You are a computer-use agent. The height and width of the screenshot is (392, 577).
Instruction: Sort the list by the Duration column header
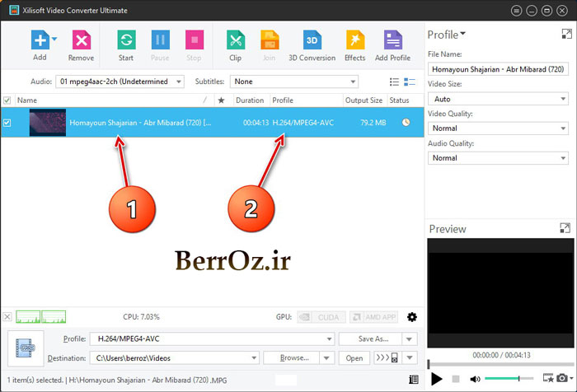250,100
